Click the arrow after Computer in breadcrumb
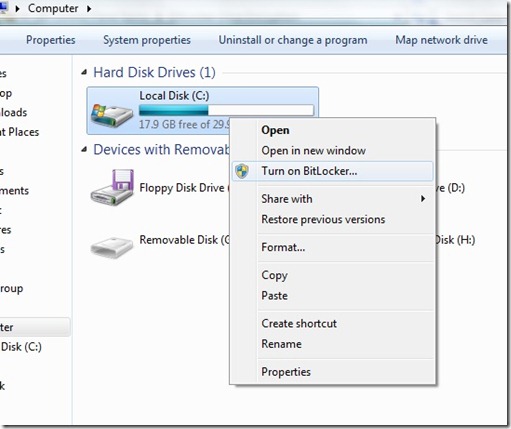The height and width of the screenshot is (429, 511). pyautogui.click(x=89, y=9)
